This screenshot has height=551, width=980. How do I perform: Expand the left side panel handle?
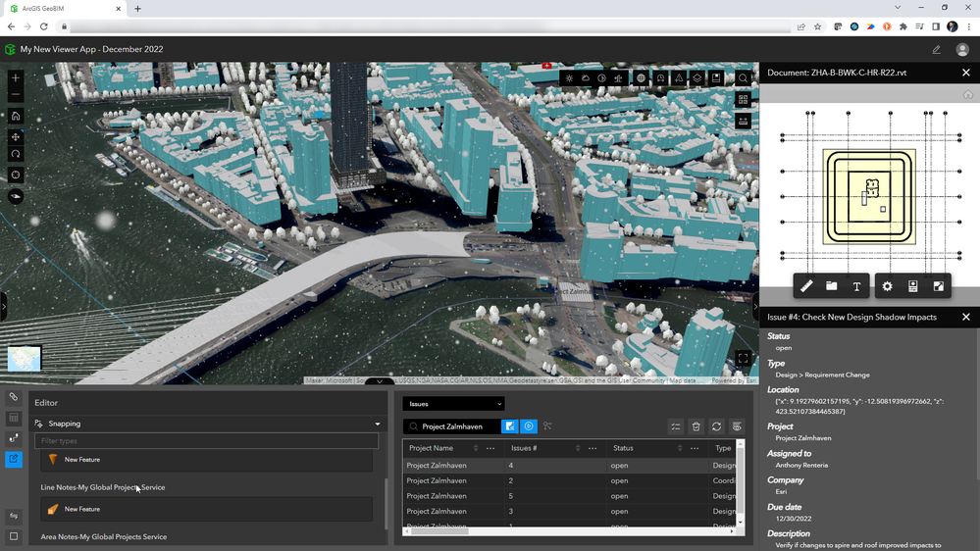pyautogui.click(x=3, y=307)
